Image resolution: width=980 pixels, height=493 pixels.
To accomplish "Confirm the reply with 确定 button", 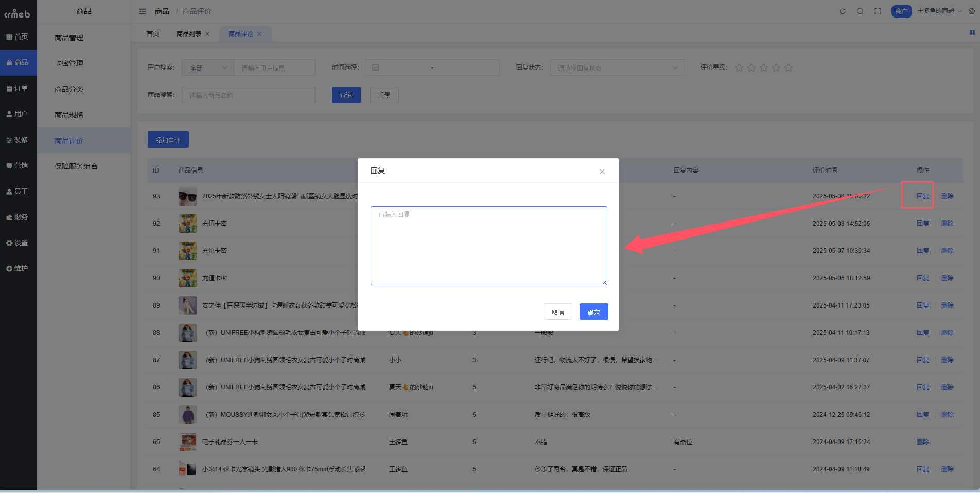I will [593, 312].
